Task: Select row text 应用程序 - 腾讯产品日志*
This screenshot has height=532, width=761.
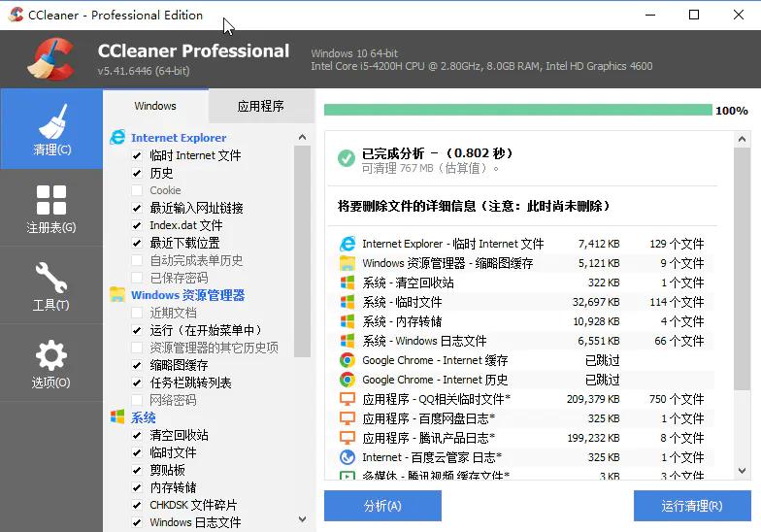Action: pos(429,438)
